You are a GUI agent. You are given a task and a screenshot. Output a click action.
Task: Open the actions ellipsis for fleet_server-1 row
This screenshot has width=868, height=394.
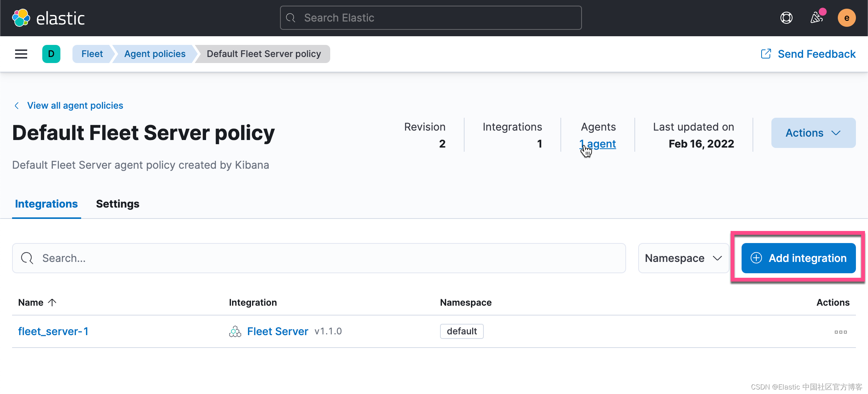pyautogui.click(x=840, y=332)
